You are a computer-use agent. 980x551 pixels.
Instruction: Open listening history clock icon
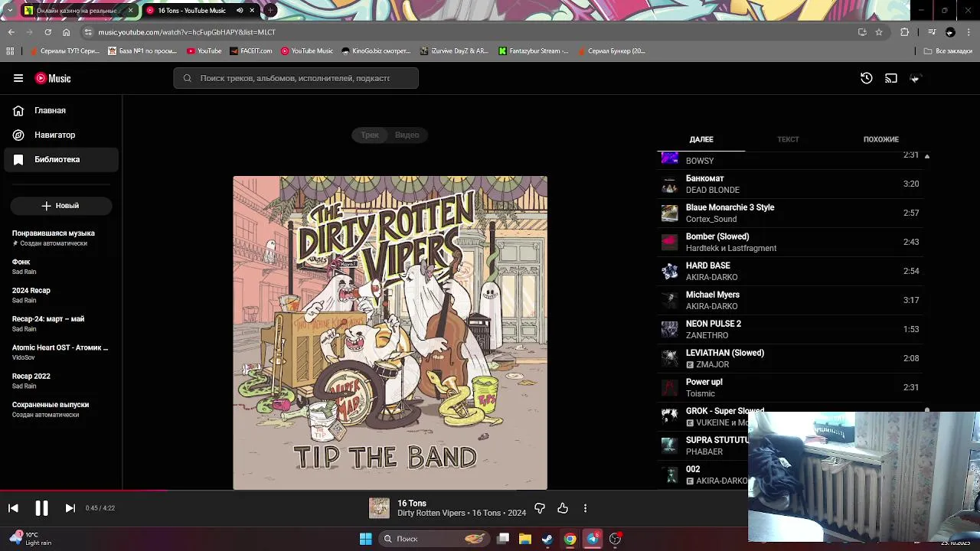867,78
